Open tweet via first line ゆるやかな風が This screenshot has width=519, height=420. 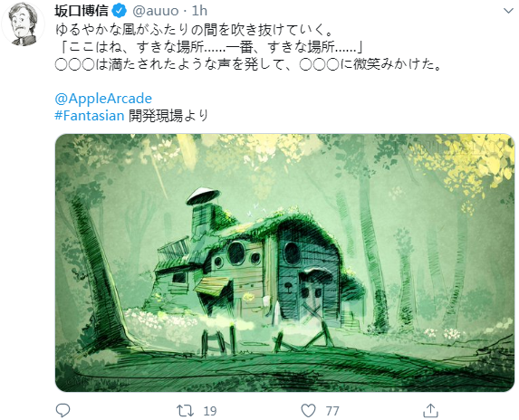coord(194,30)
